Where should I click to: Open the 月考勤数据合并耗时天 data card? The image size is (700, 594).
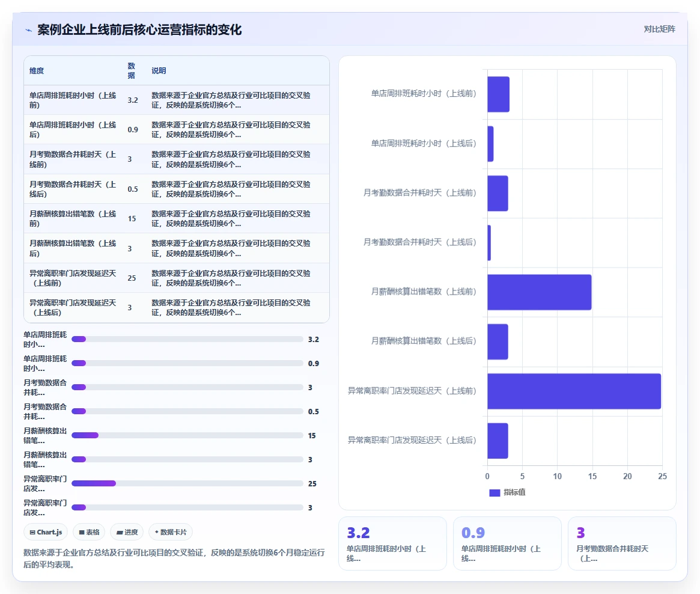click(x=622, y=543)
